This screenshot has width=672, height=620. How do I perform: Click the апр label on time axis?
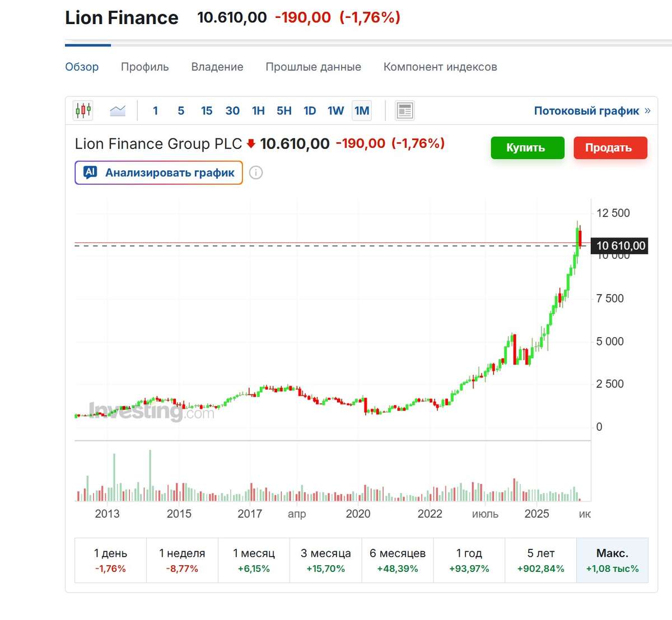(297, 514)
